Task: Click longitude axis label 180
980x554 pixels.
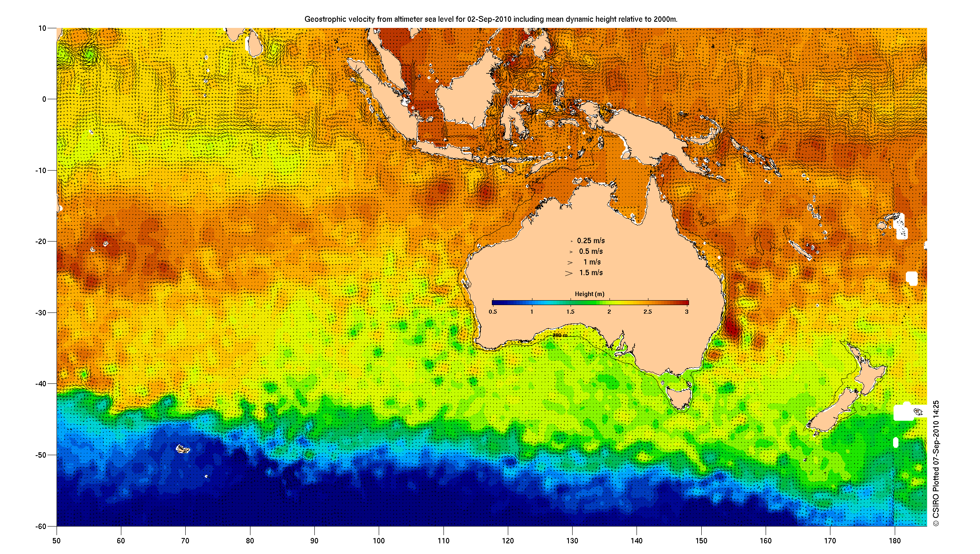Action: (x=895, y=541)
